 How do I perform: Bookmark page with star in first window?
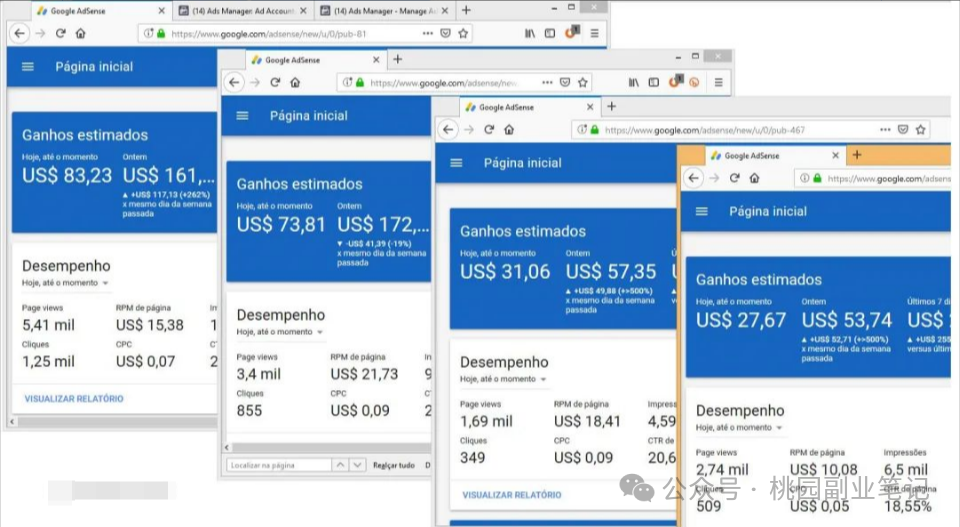click(x=463, y=33)
